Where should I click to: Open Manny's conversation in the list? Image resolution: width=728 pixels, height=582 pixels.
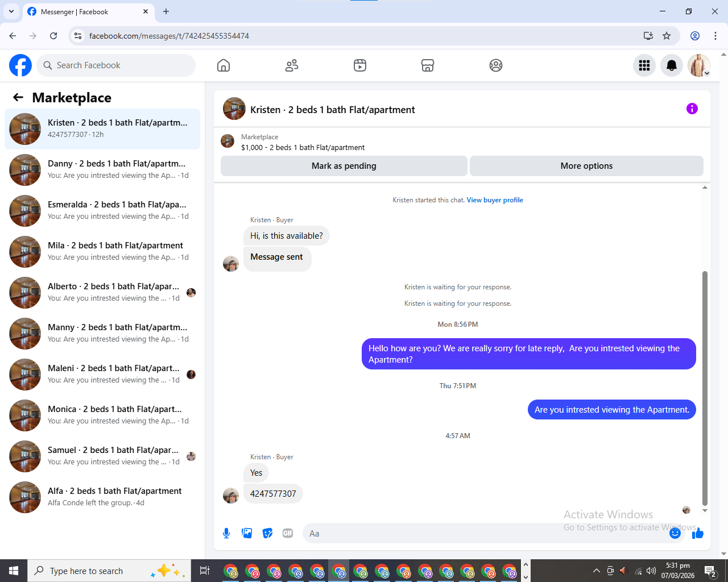tap(102, 334)
